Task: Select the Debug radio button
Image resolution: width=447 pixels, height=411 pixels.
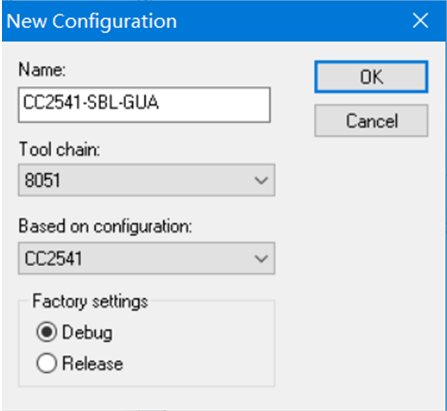Action: point(46,332)
